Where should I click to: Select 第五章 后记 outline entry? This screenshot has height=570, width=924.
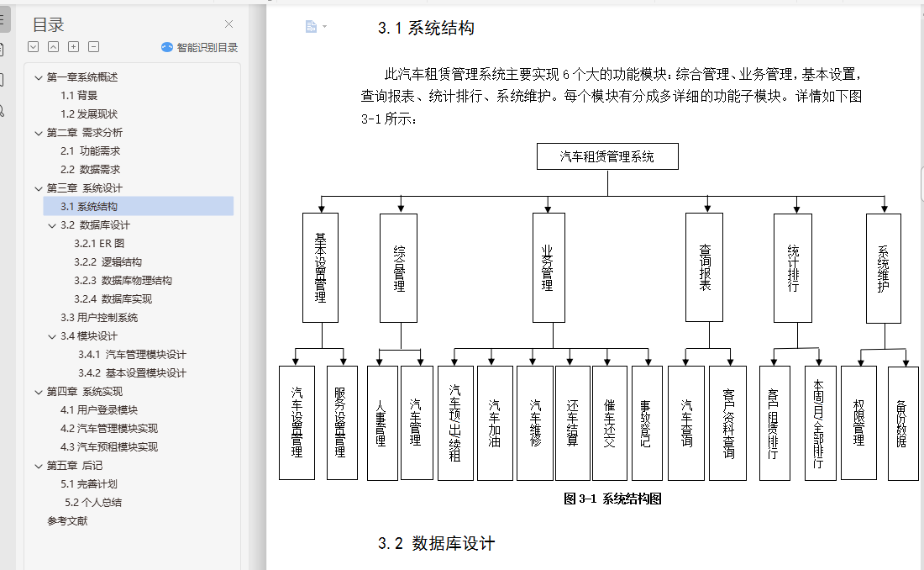click(x=75, y=466)
